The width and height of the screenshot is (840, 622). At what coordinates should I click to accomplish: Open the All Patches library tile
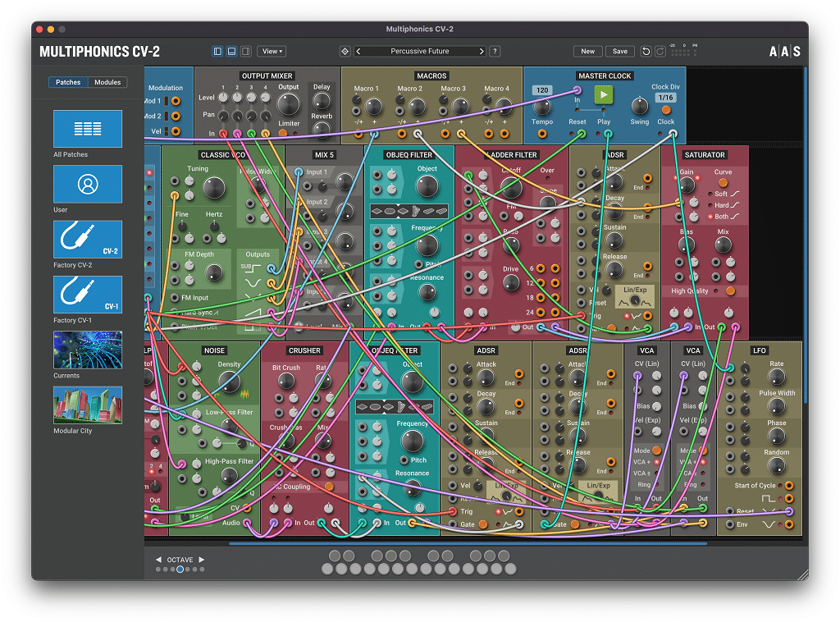[88, 129]
